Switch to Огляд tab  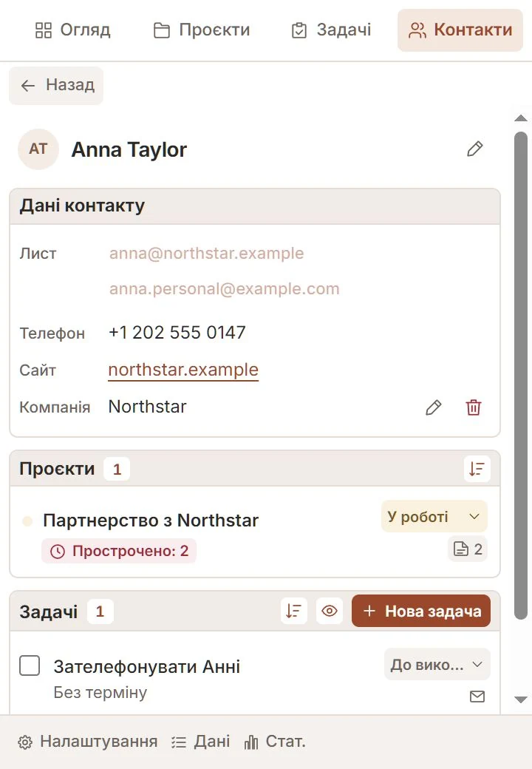(73, 30)
